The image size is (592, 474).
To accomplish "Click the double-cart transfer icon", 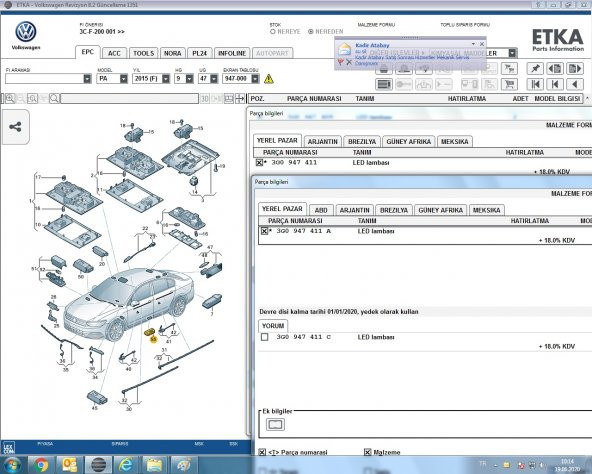I will point(509,69).
